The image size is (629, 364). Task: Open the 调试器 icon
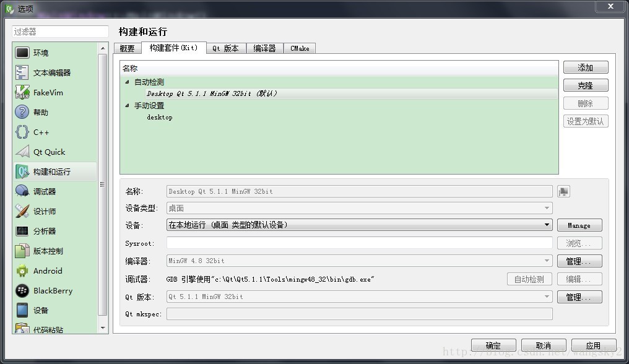click(x=22, y=191)
